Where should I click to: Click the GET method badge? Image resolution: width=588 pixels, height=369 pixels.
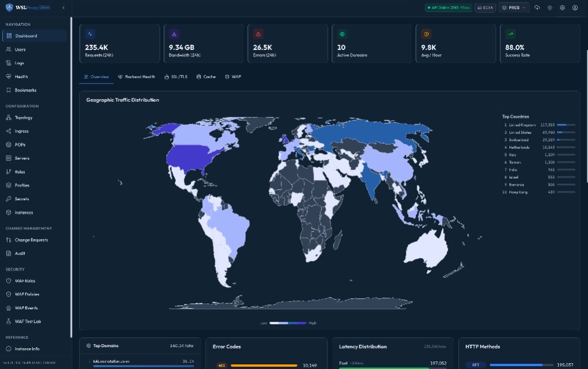point(475,364)
